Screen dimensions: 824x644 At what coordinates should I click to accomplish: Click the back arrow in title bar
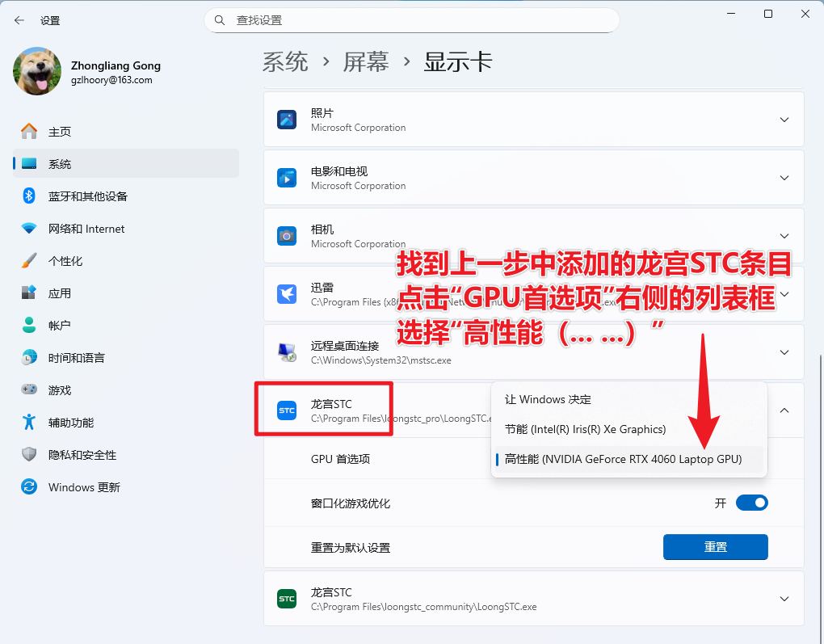[x=19, y=20]
